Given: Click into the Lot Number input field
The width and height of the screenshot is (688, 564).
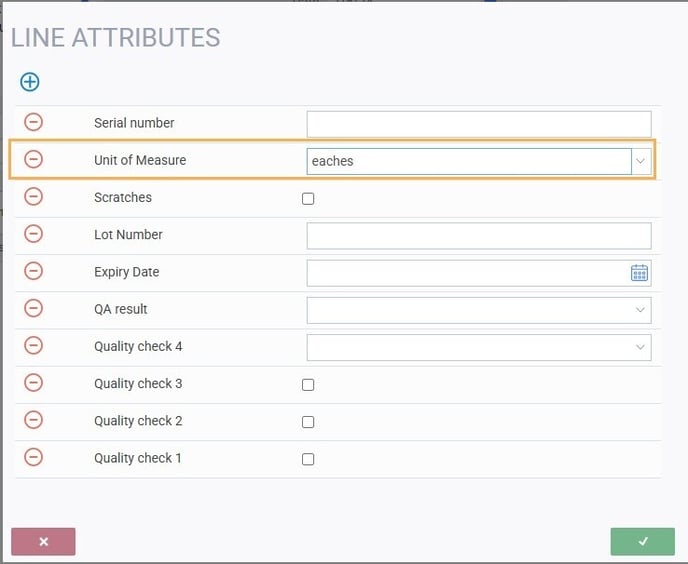Looking at the screenshot, I should [x=479, y=236].
